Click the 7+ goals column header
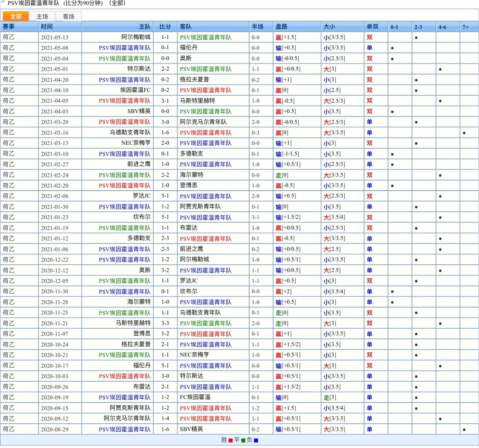Screen dimensions: 479x448 pos(466,27)
